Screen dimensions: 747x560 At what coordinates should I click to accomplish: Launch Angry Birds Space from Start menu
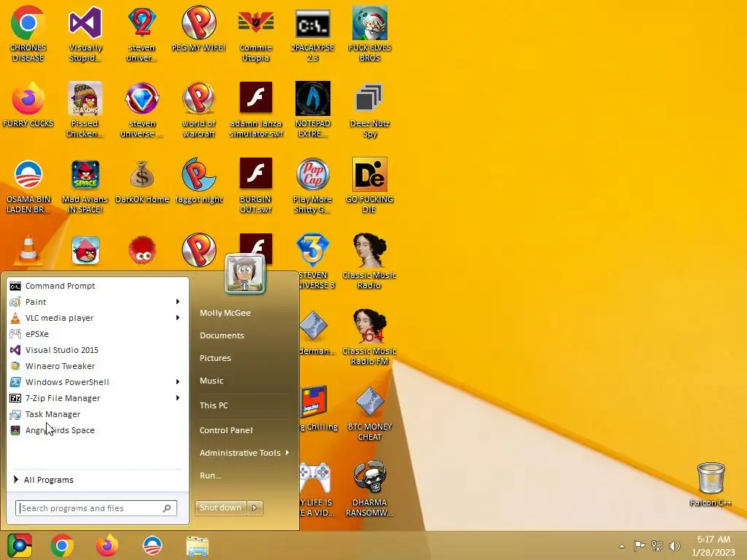[98, 430]
